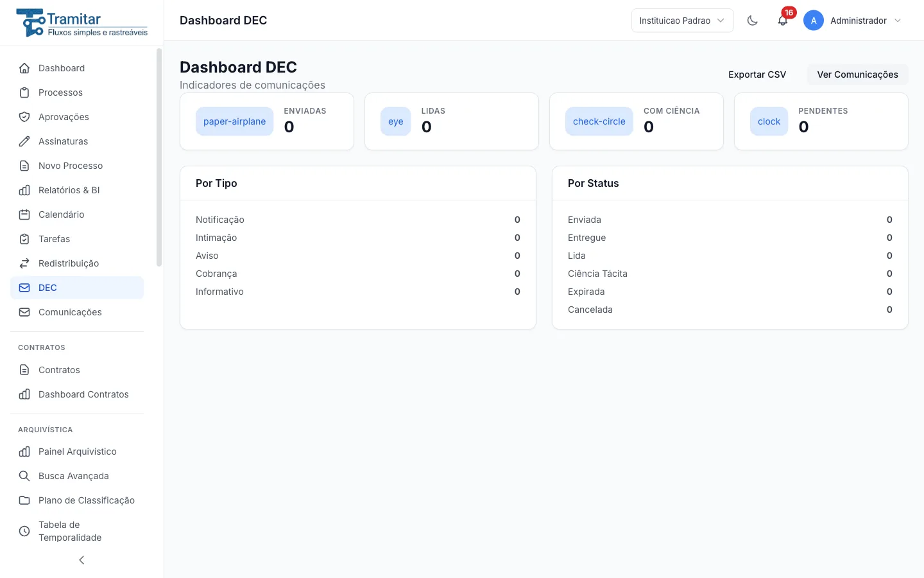924x578 pixels.
Task: Toggle dark mode with the moon icon
Action: [x=753, y=21]
